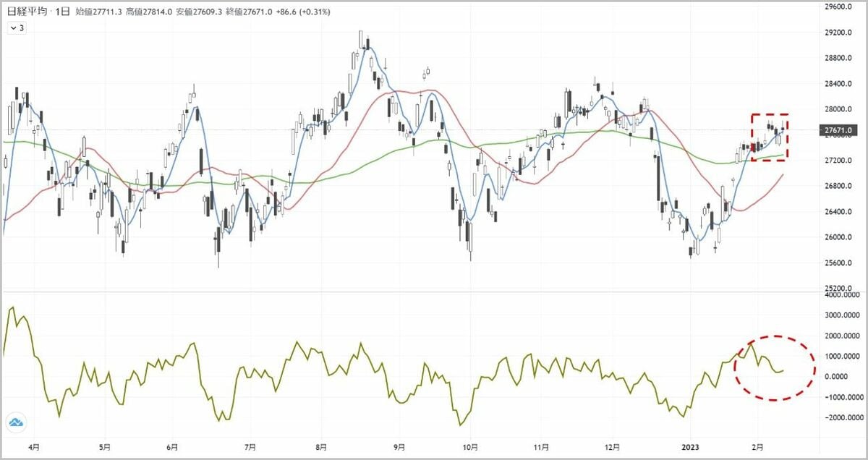
Task: Click the red dashed ellipse on oscillator
Action: click(774, 367)
